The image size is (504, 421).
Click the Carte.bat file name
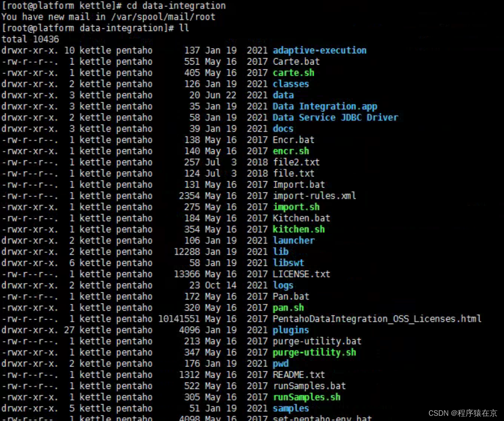tap(296, 62)
